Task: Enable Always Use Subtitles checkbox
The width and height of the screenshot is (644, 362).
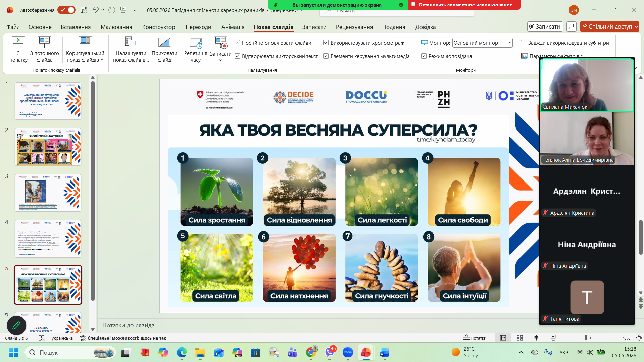Action: [x=524, y=43]
